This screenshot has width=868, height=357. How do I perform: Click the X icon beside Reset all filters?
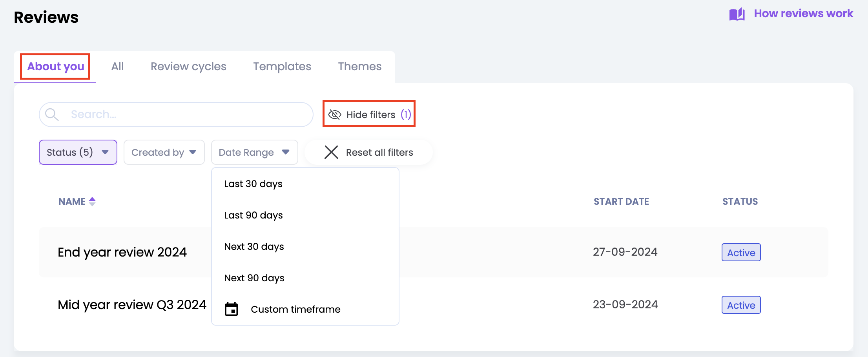[331, 152]
